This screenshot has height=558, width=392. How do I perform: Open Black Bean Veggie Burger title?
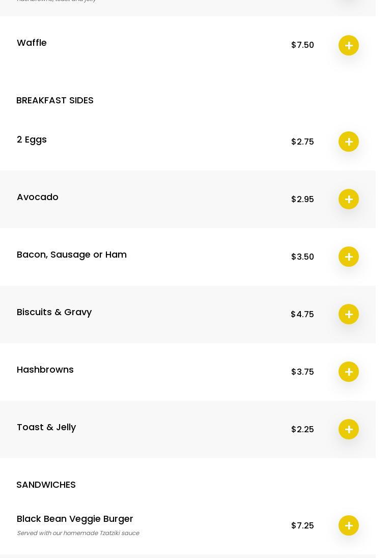[75, 519]
